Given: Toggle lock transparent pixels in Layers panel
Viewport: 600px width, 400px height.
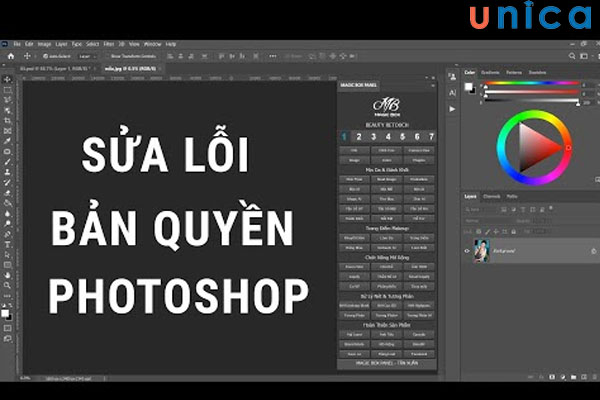Looking at the screenshot, I should 478,232.
